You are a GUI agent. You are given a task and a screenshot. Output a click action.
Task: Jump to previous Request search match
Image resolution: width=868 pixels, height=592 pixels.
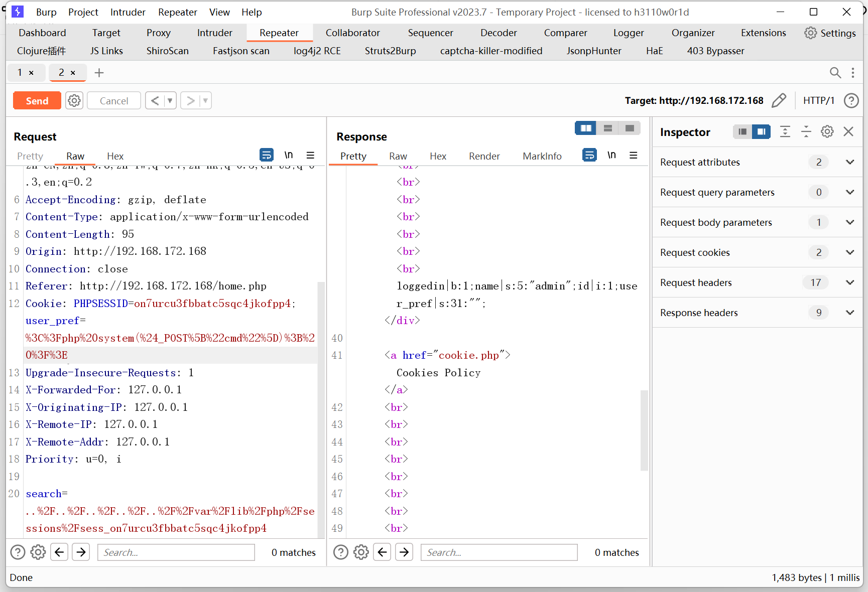pos(59,552)
